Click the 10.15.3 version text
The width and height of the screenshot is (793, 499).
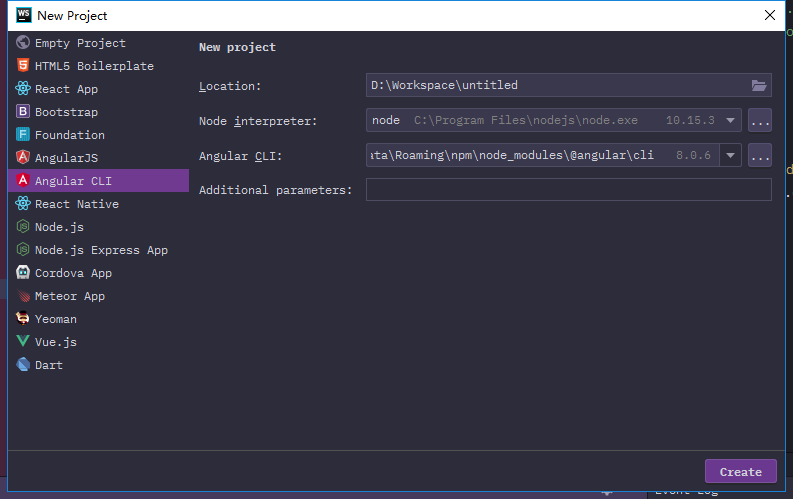[x=690, y=120]
